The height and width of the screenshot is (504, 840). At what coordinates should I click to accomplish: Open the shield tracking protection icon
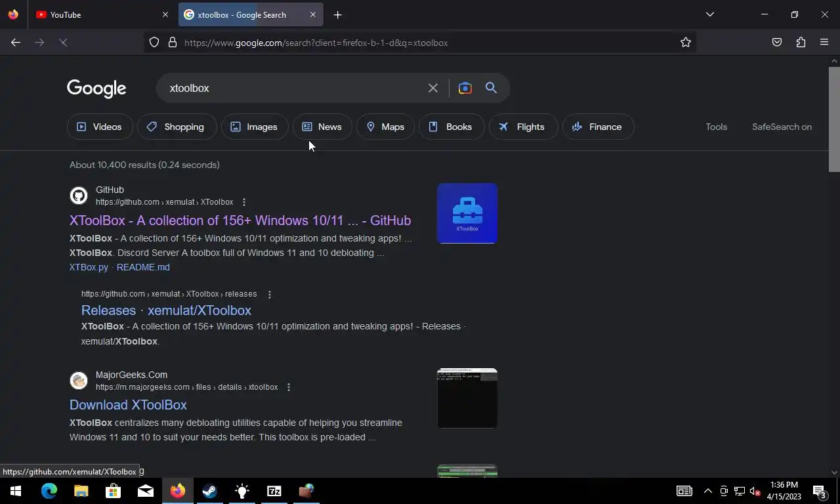click(x=154, y=43)
